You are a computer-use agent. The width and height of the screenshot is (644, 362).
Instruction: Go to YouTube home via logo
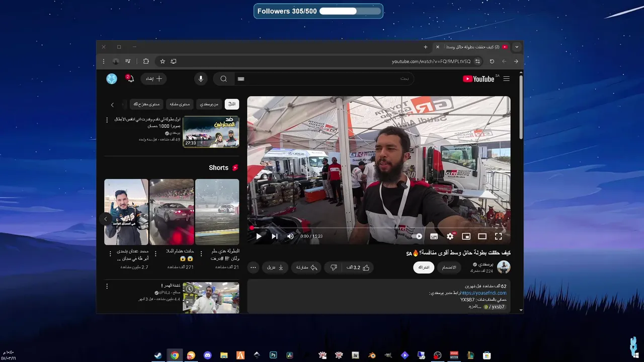click(478, 79)
